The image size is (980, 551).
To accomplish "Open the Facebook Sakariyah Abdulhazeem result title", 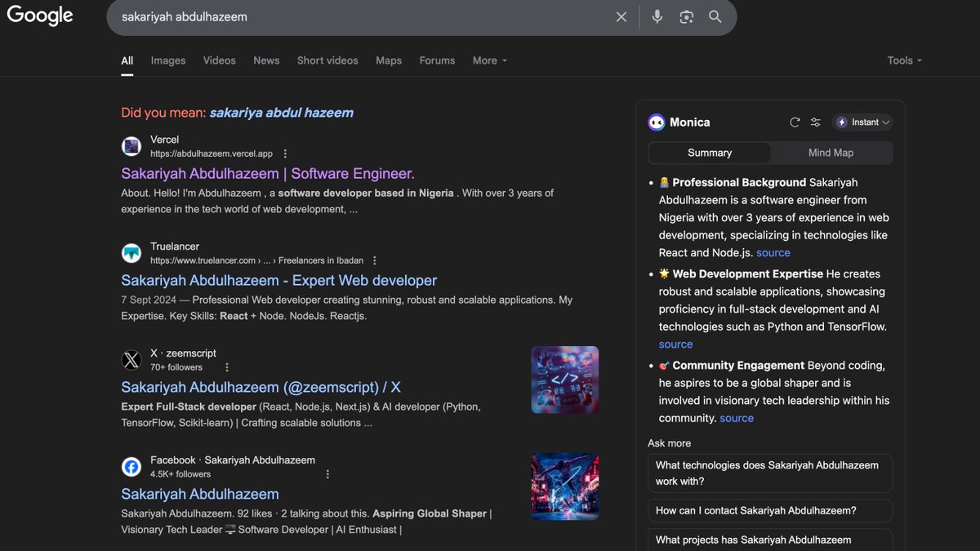I will tap(200, 494).
